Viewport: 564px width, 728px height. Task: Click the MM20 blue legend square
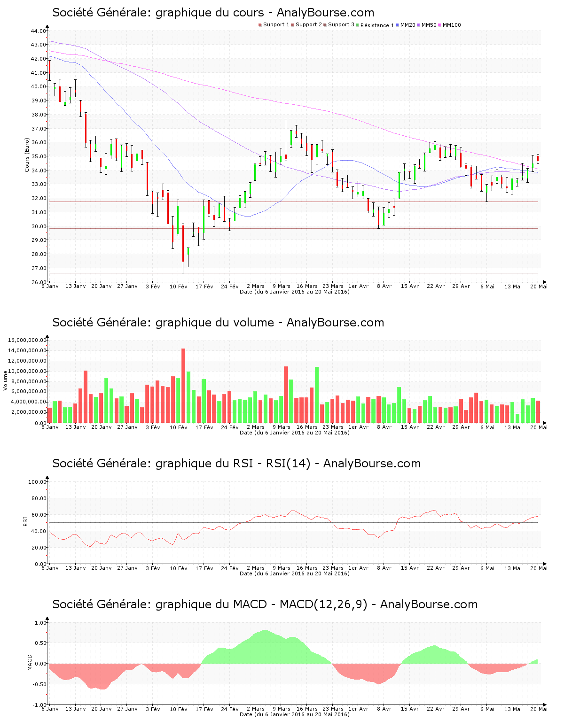398,25
